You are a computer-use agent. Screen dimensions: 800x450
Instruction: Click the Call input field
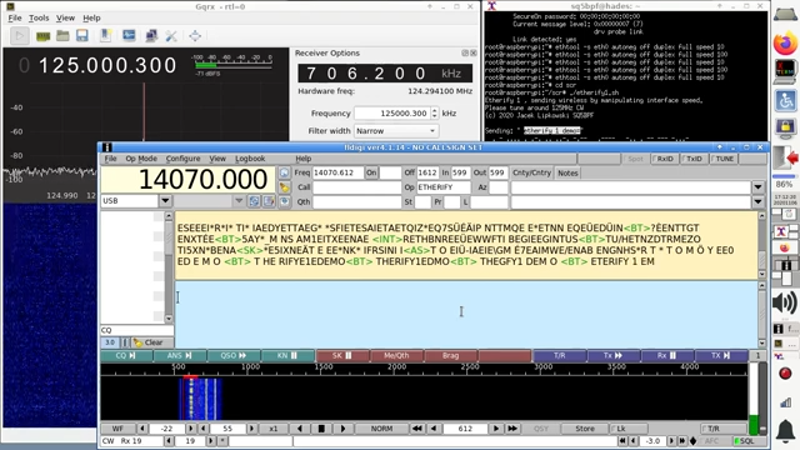tap(357, 187)
